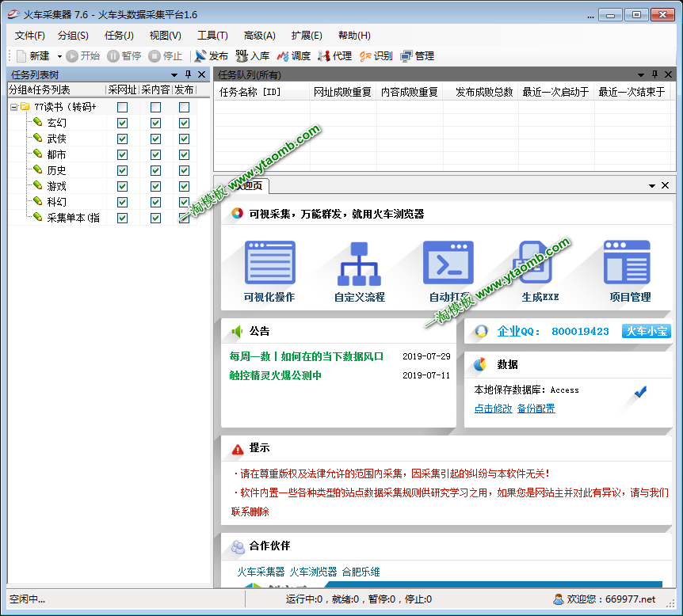Uncheck 采内容 for the 采集单本 task

[155, 218]
